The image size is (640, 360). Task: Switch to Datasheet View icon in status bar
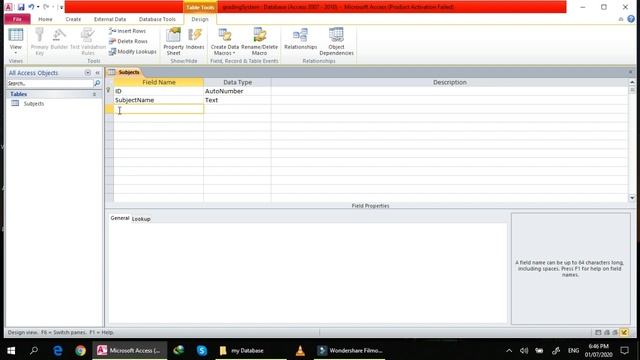click(x=598, y=333)
